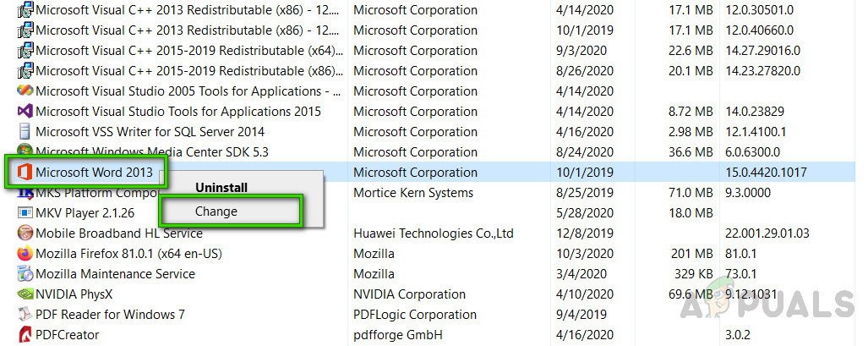
Task: Select the MKV Player 2.1.26 entry
Action: (x=85, y=213)
